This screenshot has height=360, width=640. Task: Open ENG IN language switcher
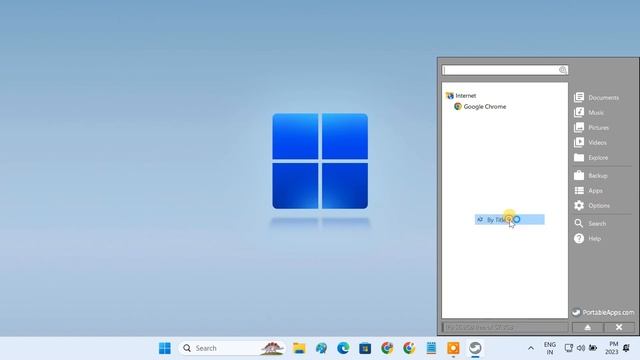point(550,348)
